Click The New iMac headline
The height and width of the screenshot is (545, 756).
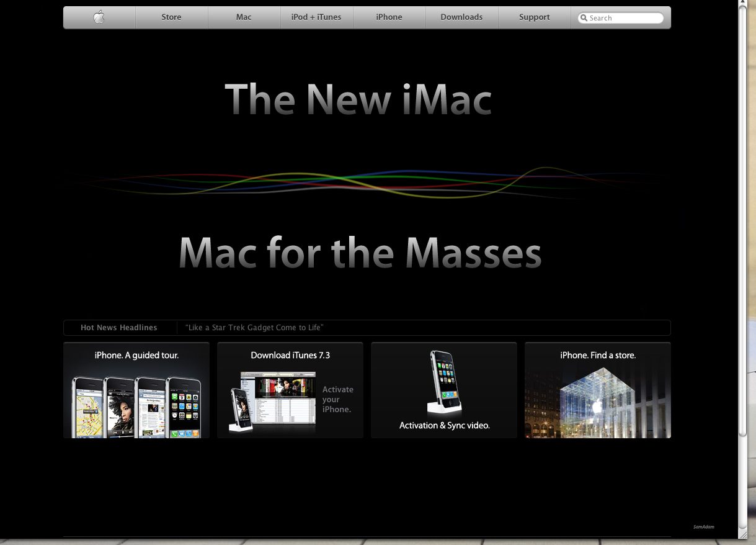(358, 99)
